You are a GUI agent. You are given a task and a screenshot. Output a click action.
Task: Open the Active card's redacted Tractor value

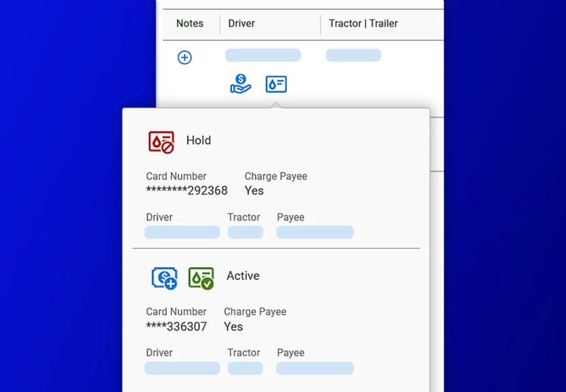click(x=245, y=368)
